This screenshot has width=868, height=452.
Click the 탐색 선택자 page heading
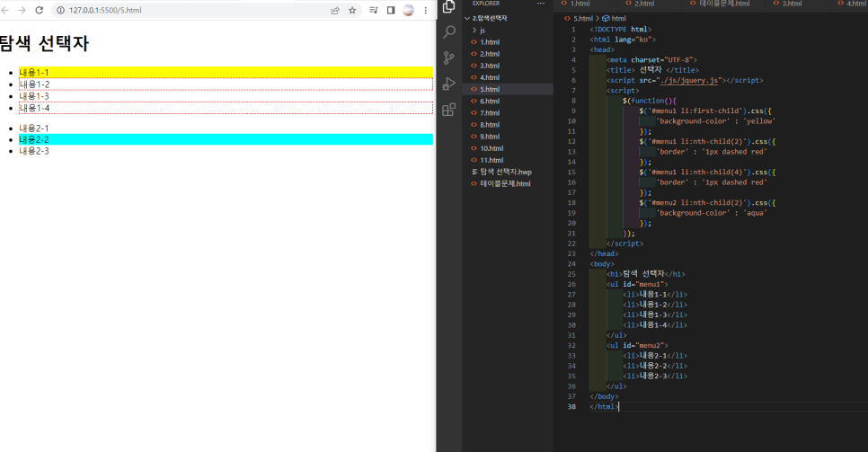coord(44,43)
